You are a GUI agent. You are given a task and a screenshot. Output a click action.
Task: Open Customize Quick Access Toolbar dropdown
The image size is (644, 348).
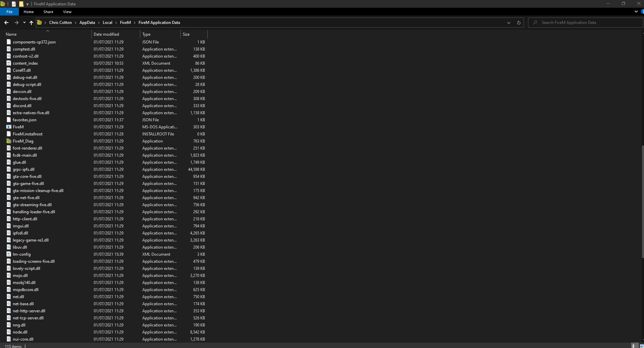coord(27,4)
